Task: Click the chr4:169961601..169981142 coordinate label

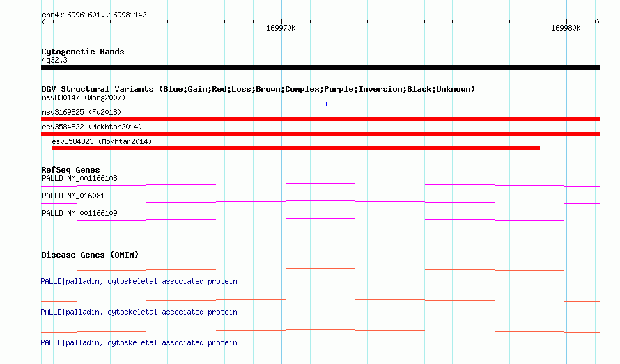Action: point(94,15)
